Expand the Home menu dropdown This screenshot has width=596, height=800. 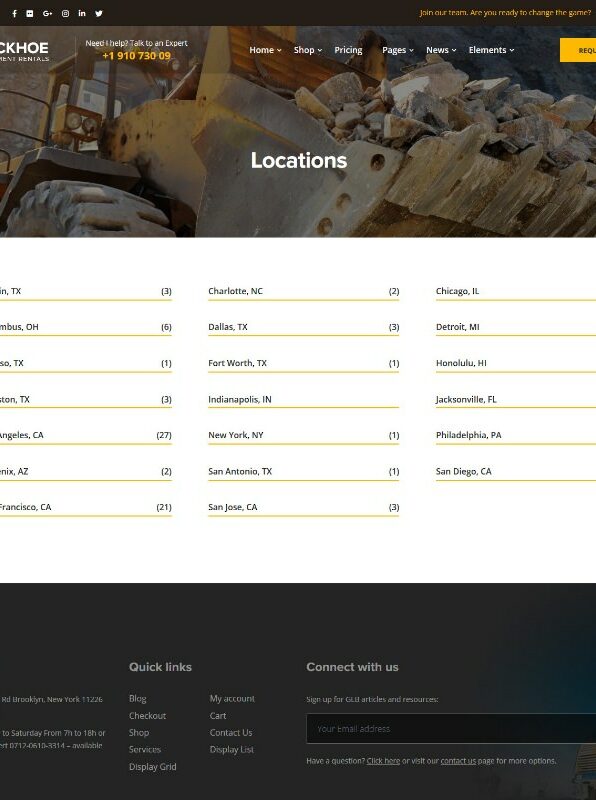[265, 50]
